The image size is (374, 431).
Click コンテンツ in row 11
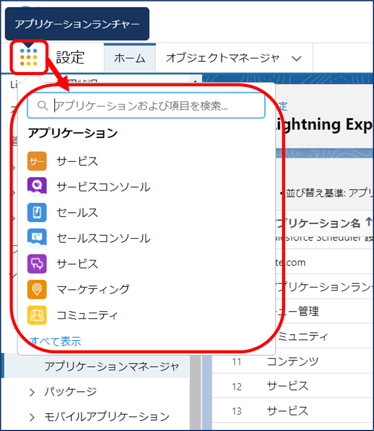[293, 361]
